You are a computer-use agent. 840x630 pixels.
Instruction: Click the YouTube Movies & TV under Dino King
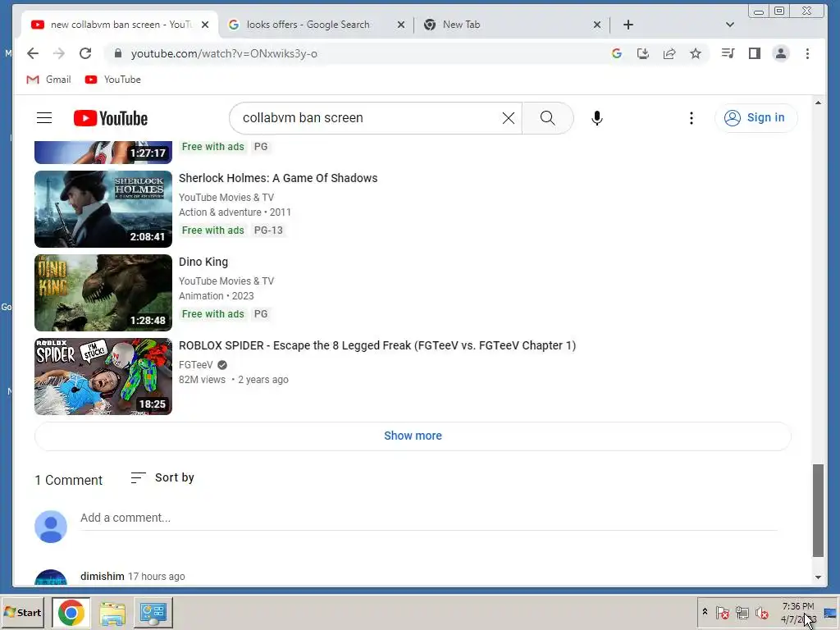(x=226, y=281)
